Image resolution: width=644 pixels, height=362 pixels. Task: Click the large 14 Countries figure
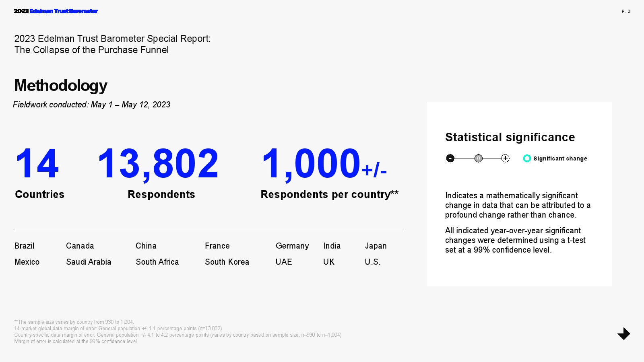[x=37, y=164]
